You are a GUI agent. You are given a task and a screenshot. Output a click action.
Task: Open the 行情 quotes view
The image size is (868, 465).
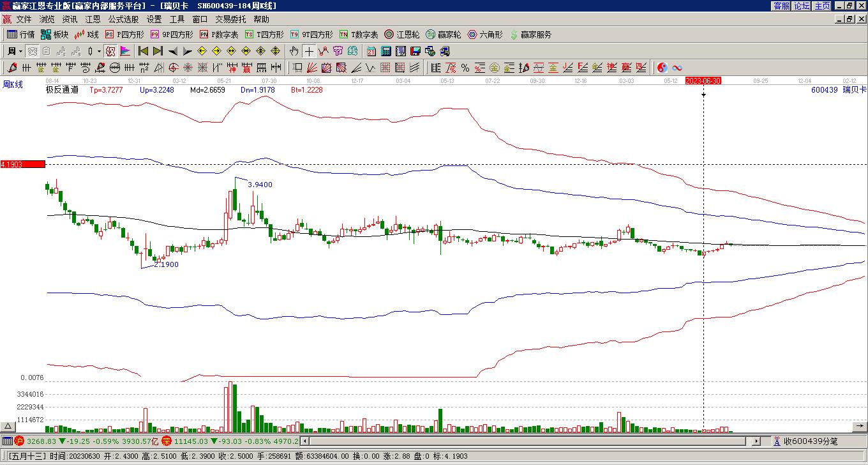pos(20,34)
